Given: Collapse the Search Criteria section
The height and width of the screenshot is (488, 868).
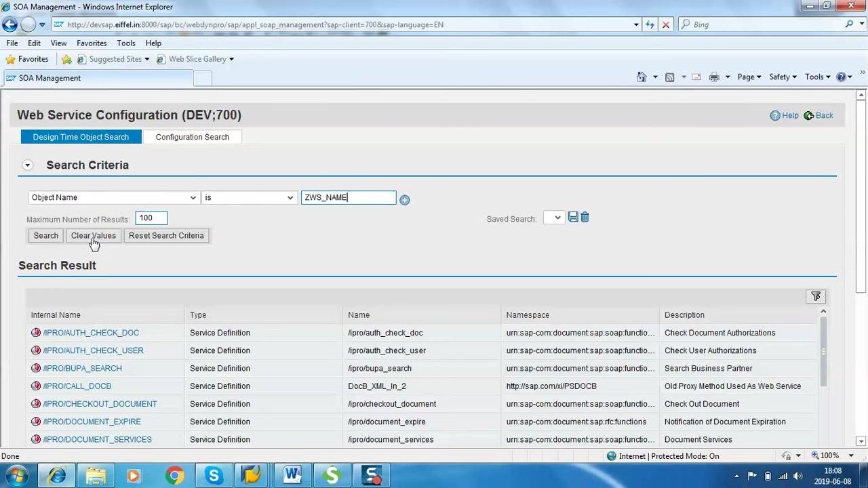Looking at the screenshot, I should click(x=27, y=165).
